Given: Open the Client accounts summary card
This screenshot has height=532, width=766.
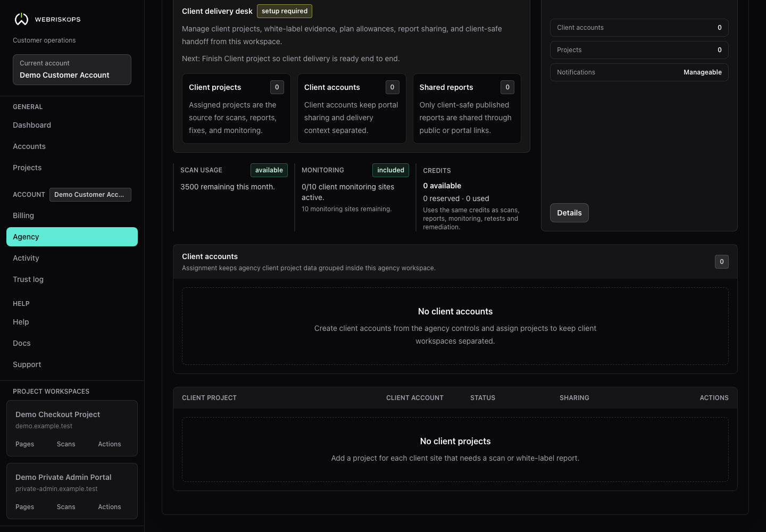Looking at the screenshot, I should click(352, 109).
